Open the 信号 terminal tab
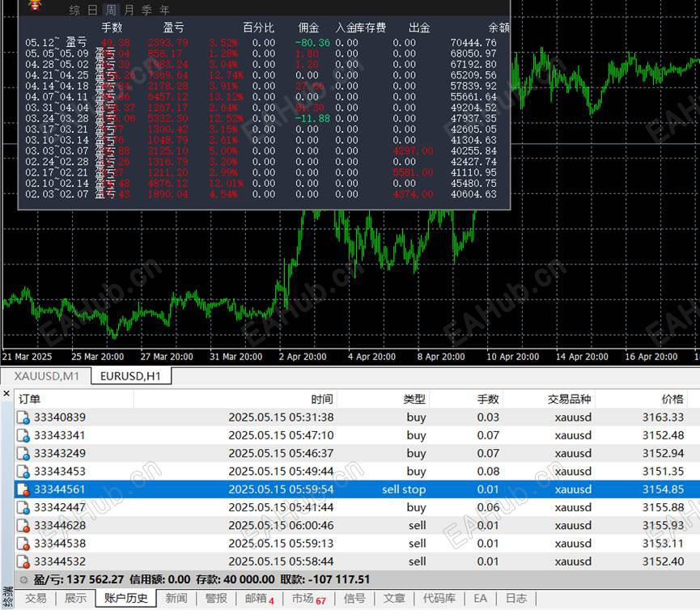The image size is (700, 610). (x=354, y=599)
